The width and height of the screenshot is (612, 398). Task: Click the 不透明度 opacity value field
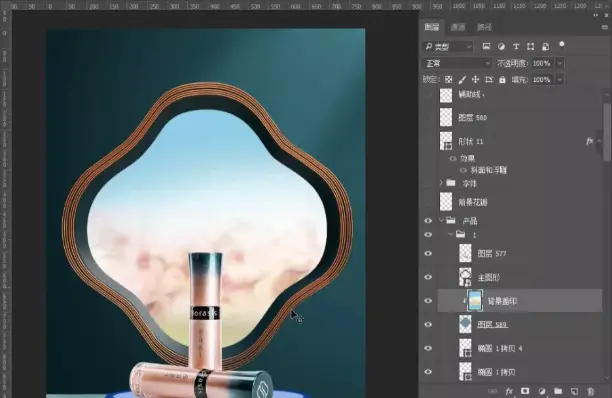(x=542, y=63)
